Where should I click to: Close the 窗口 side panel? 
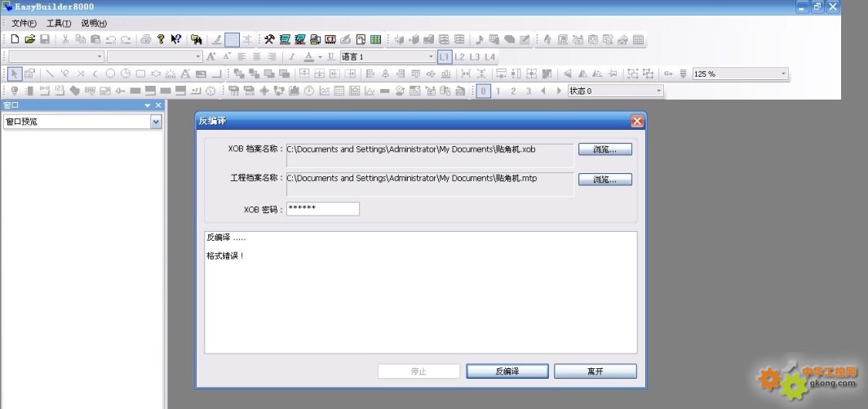pyautogui.click(x=158, y=105)
